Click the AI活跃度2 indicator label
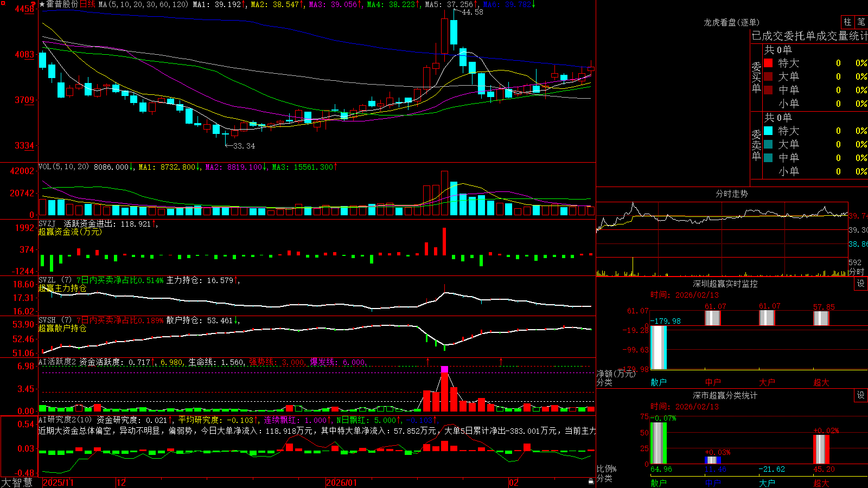 click(58, 362)
